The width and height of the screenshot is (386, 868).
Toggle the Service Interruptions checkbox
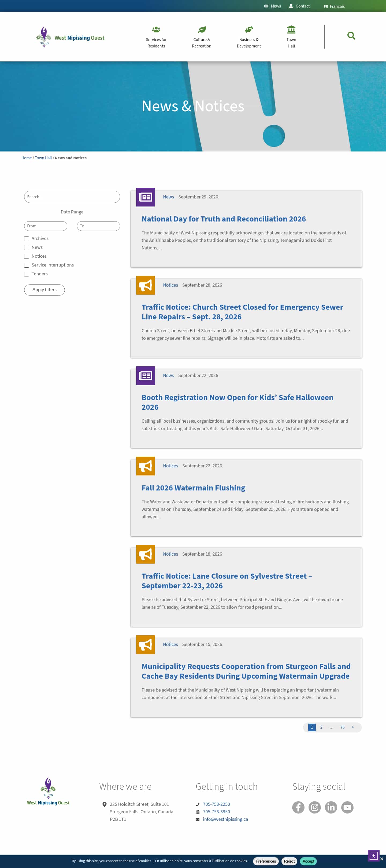(x=27, y=265)
